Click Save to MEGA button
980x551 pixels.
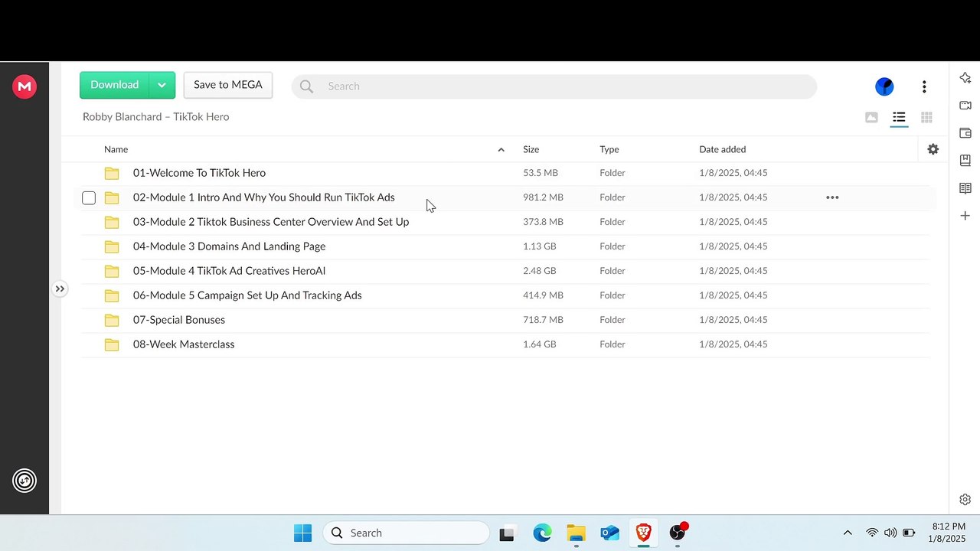point(228,85)
